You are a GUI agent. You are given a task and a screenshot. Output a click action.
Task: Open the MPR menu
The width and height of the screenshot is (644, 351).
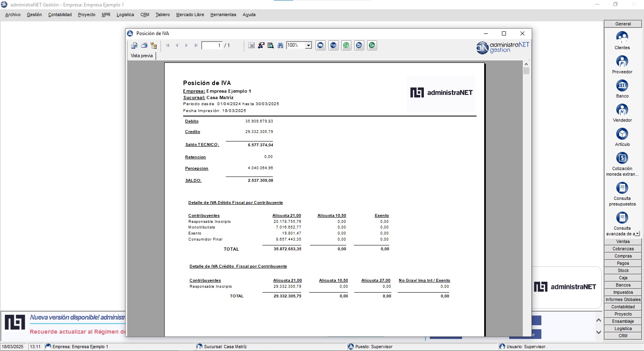106,15
